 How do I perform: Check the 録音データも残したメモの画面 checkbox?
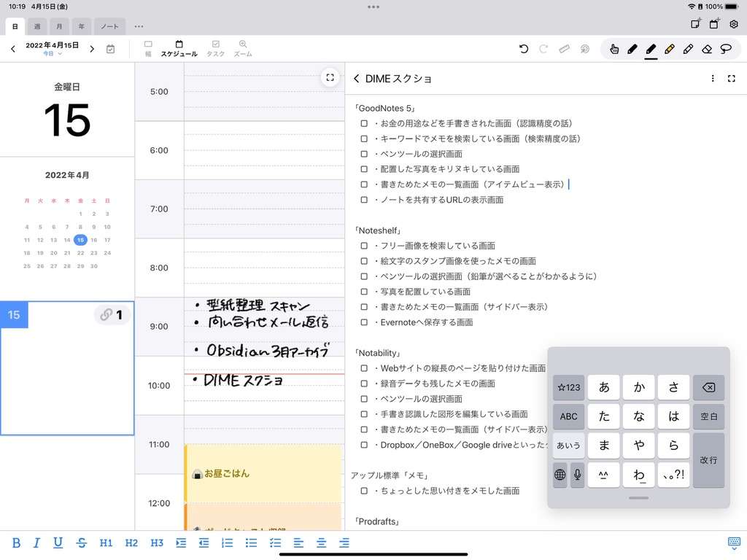(x=364, y=384)
